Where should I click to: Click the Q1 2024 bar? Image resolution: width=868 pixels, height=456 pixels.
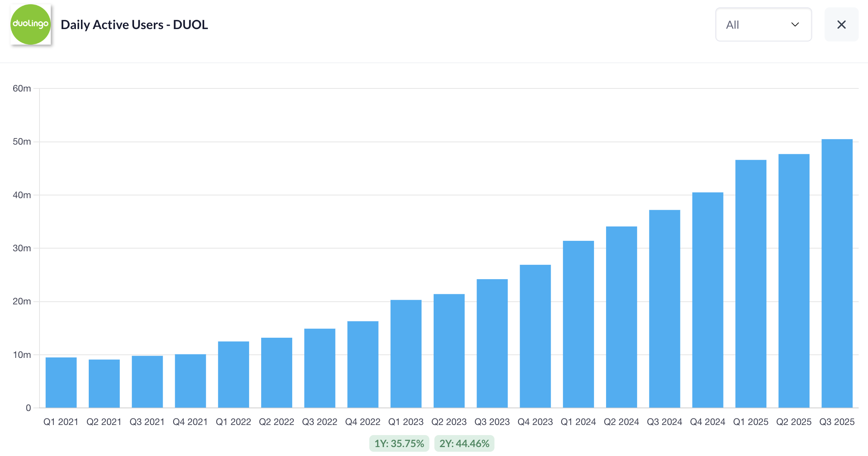[578, 324]
